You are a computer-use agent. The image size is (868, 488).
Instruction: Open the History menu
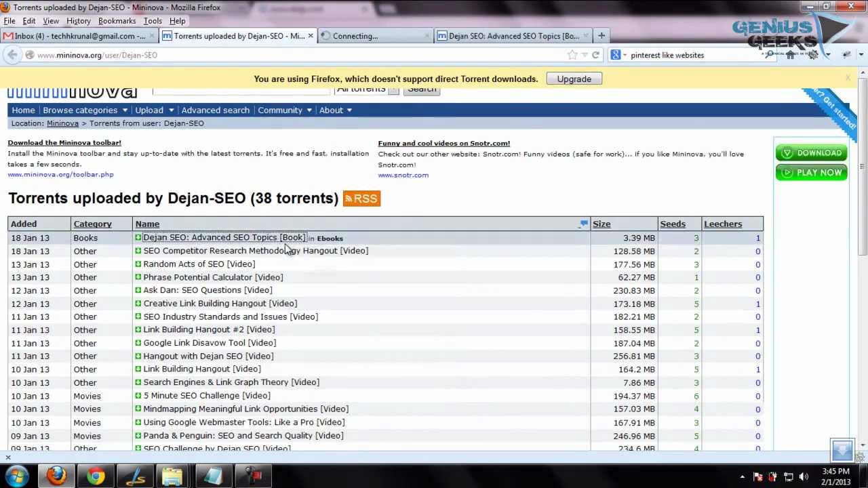79,21
